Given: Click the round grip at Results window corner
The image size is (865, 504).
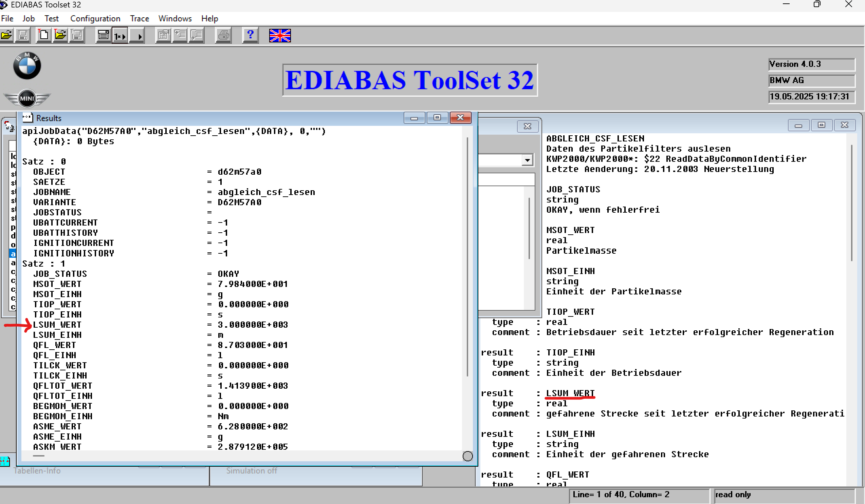Looking at the screenshot, I should point(467,456).
